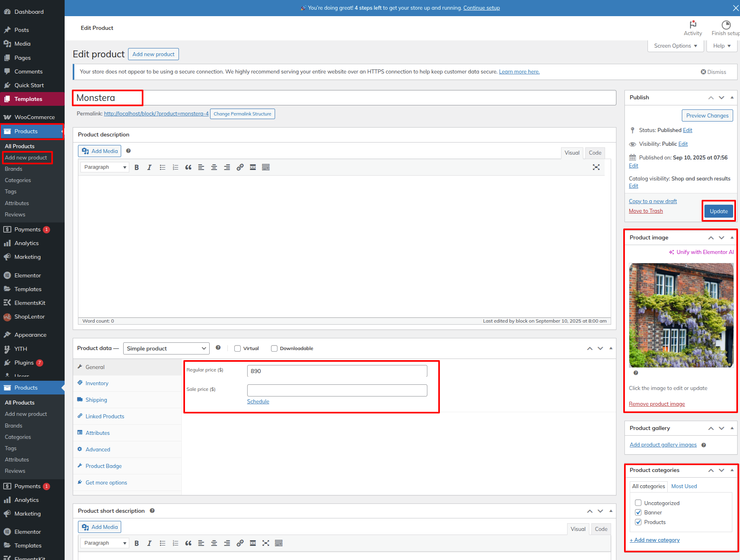Image resolution: width=740 pixels, height=560 pixels.
Task: Click the Update button
Action: (719, 211)
